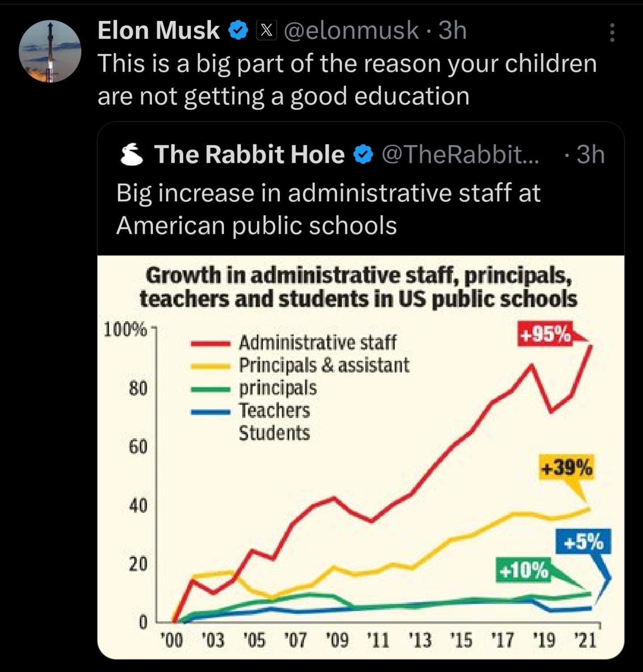Click The Rabbit Hole rabbit avatar

point(132,155)
